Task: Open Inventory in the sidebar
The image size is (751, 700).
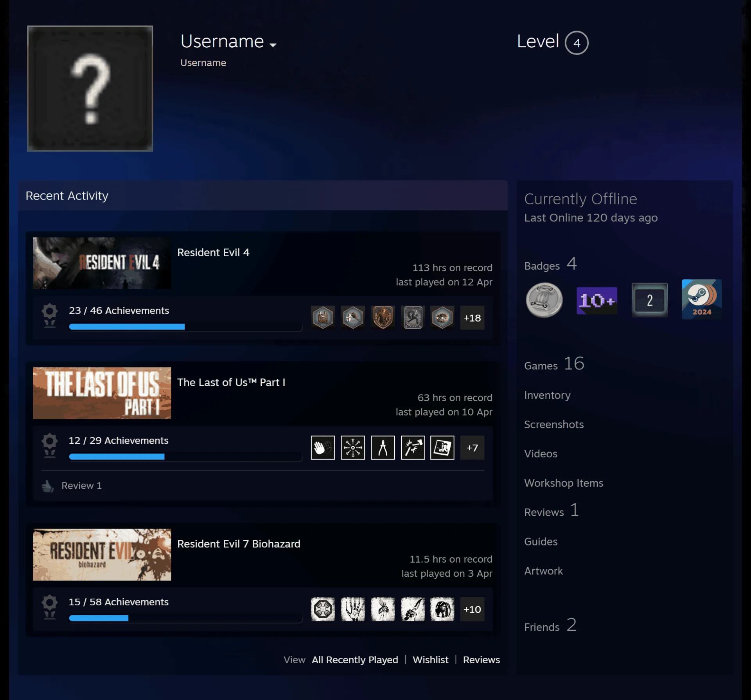Action: [547, 395]
